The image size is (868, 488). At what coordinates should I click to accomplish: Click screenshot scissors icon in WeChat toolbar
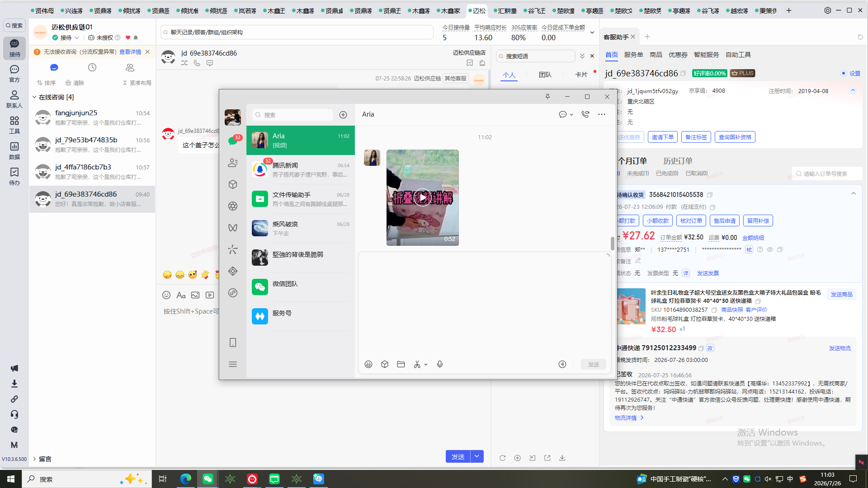[x=417, y=364]
